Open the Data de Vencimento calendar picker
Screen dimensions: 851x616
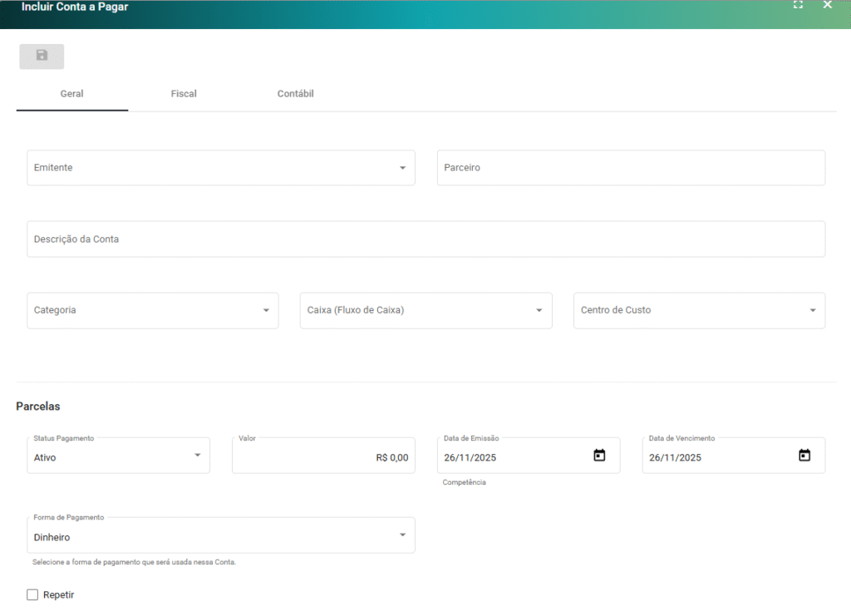(804, 456)
